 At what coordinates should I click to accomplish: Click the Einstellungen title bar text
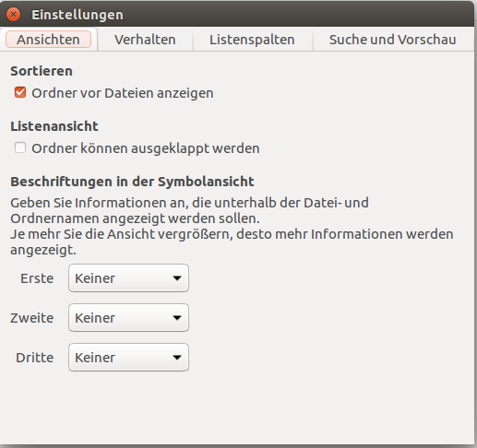pyautogui.click(x=78, y=15)
